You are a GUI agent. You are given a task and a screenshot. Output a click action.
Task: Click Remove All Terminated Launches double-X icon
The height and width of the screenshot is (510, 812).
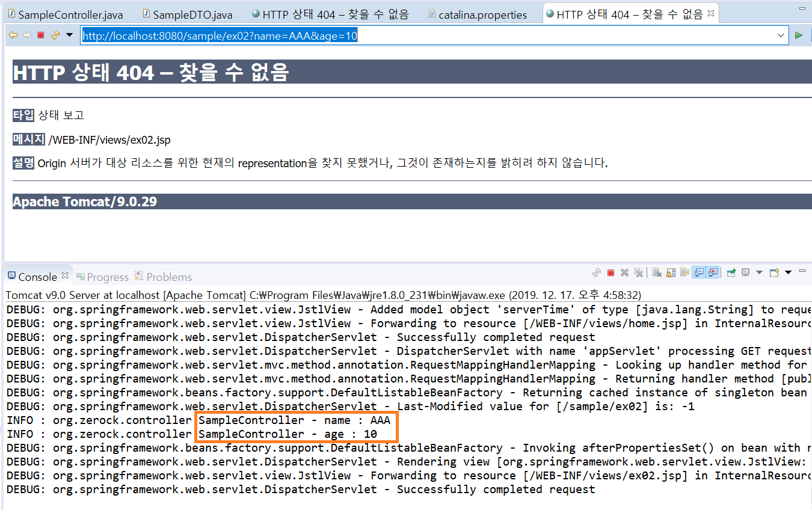[x=638, y=272]
